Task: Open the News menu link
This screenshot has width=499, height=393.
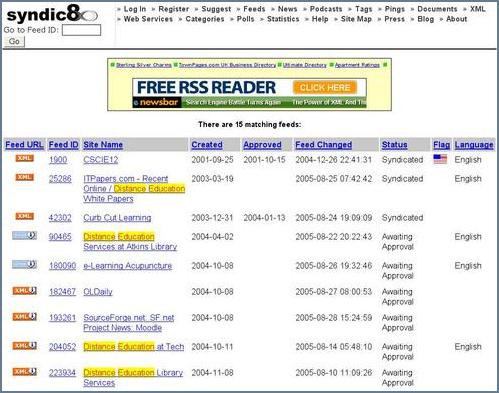Action: [287, 9]
